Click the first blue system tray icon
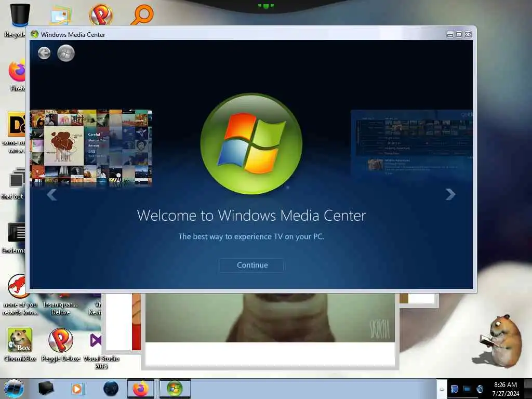 click(455, 389)
